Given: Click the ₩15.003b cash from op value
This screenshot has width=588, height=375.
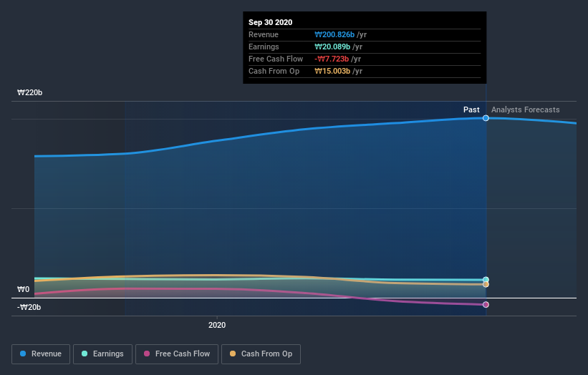Looking at the screenshot, I should (x=332, y=71).
